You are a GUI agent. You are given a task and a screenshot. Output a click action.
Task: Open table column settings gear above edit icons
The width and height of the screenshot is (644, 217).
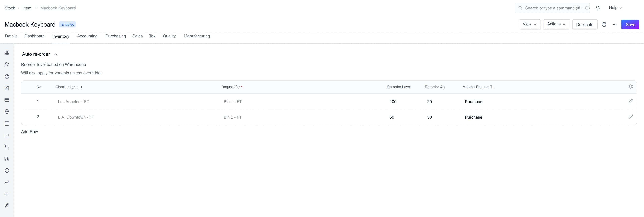631,86
